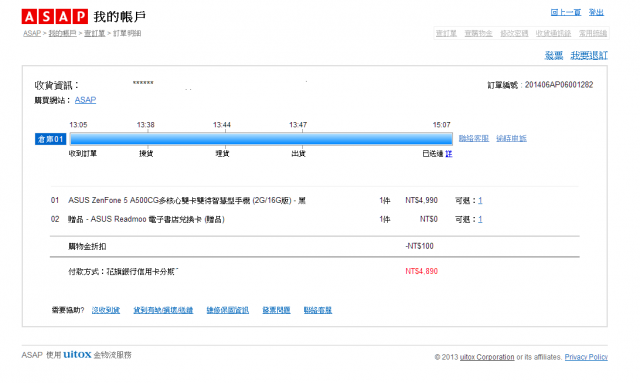Click the uitox logo in footer
Image resolution: width=640 pixels, height=383 pixels.
point(77,354)
